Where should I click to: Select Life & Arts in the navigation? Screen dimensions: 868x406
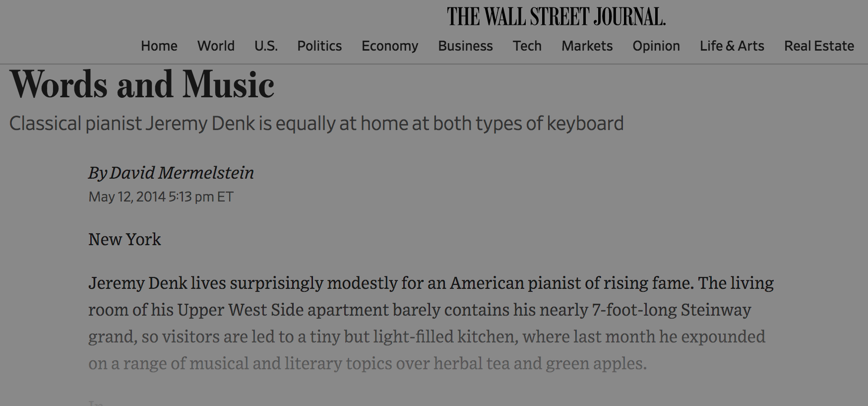tap(732, 46)
